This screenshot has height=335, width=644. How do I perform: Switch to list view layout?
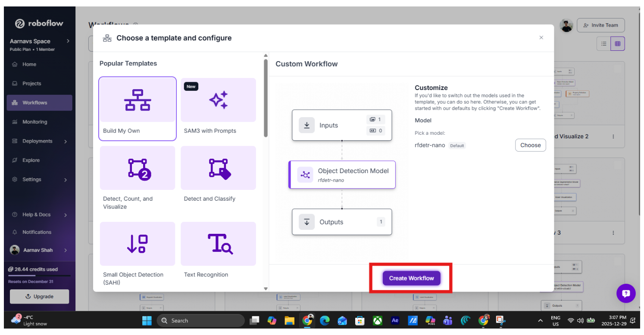604,44
